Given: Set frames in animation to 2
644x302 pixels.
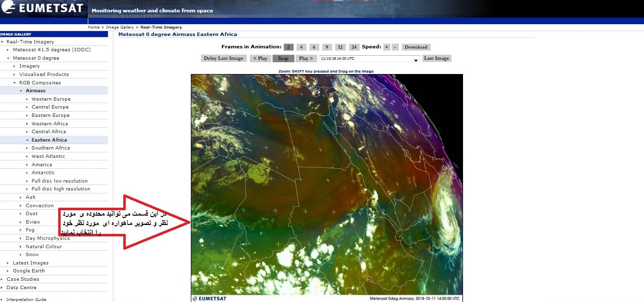Looking at the screenshot, I should click(x=288, y=47).
